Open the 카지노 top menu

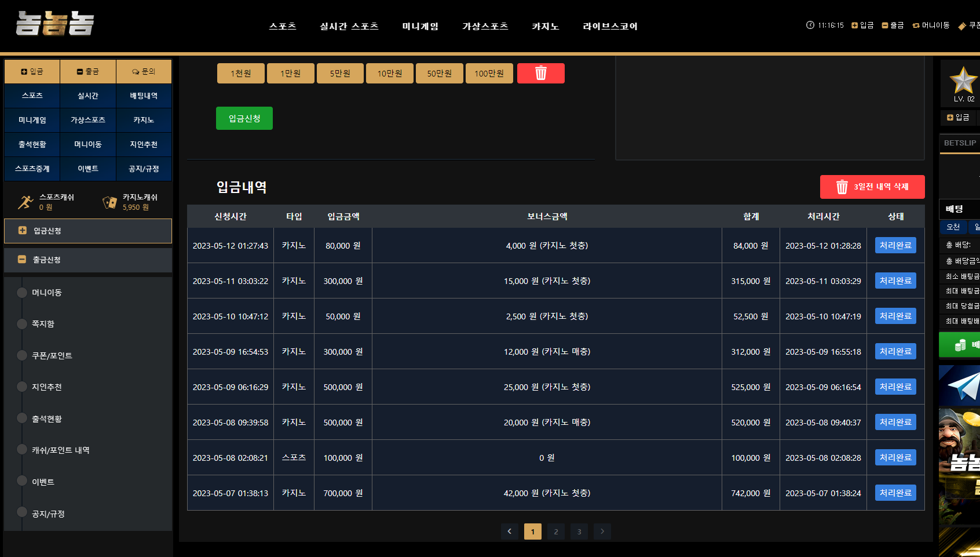[x=545, y=27]
